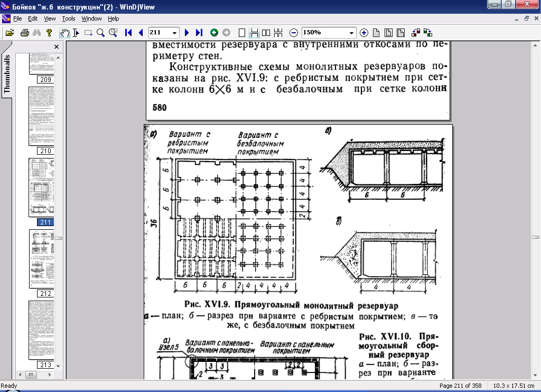Viewport: 541px width, 392px height.
Task: Click the status bar text 'Page 211 of 358'
Action: 460,386
